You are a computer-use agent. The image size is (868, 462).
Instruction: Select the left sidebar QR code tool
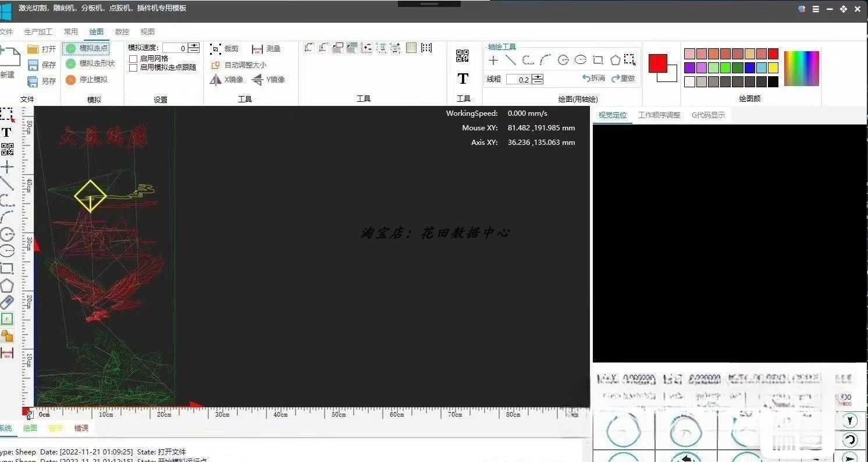point(7,150)
